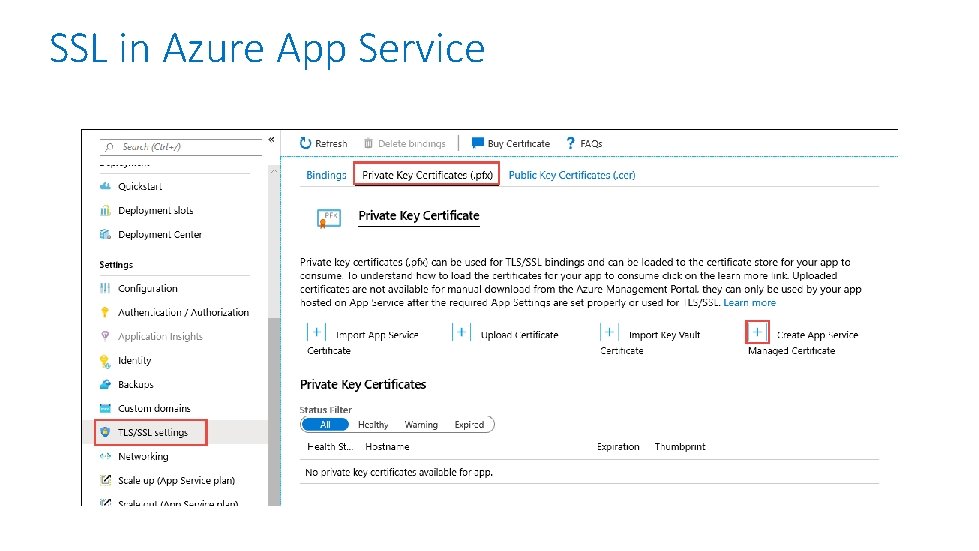The height and width of the screenshot is (551, 979).
Task: Click the Delete bindings trash icon
Action: [368, 143]
